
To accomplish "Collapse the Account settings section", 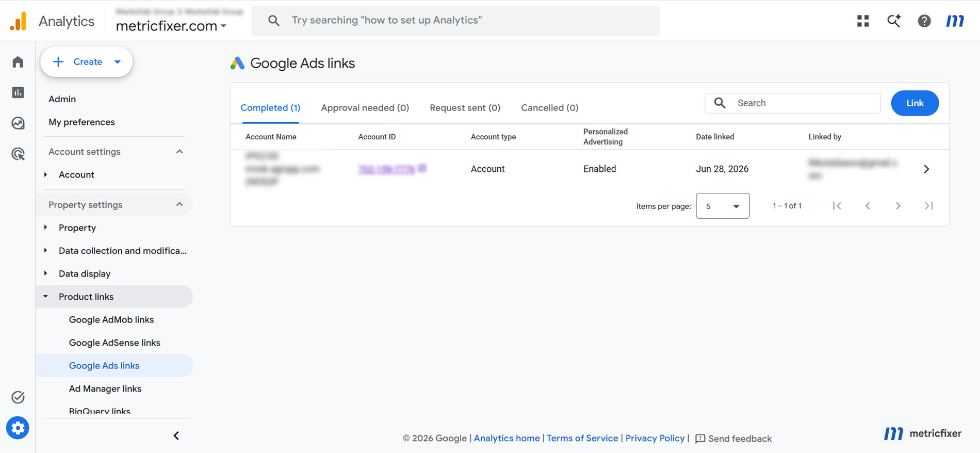I will tap(179, 152).
